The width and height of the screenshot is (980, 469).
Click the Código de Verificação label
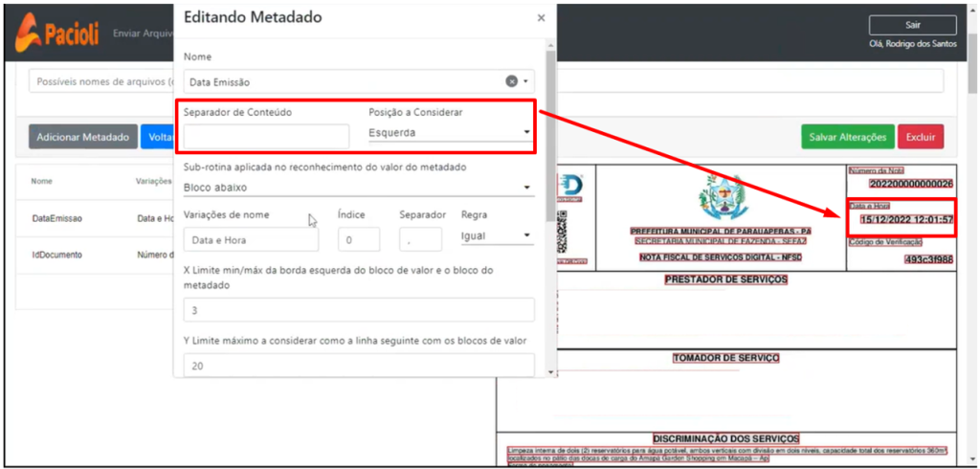[885, 242]
